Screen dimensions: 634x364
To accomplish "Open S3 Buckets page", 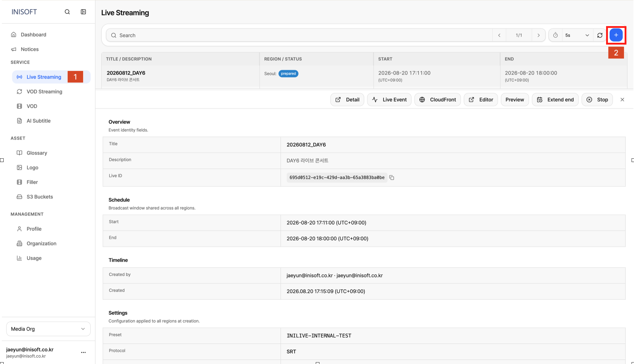I will point(40,197).
